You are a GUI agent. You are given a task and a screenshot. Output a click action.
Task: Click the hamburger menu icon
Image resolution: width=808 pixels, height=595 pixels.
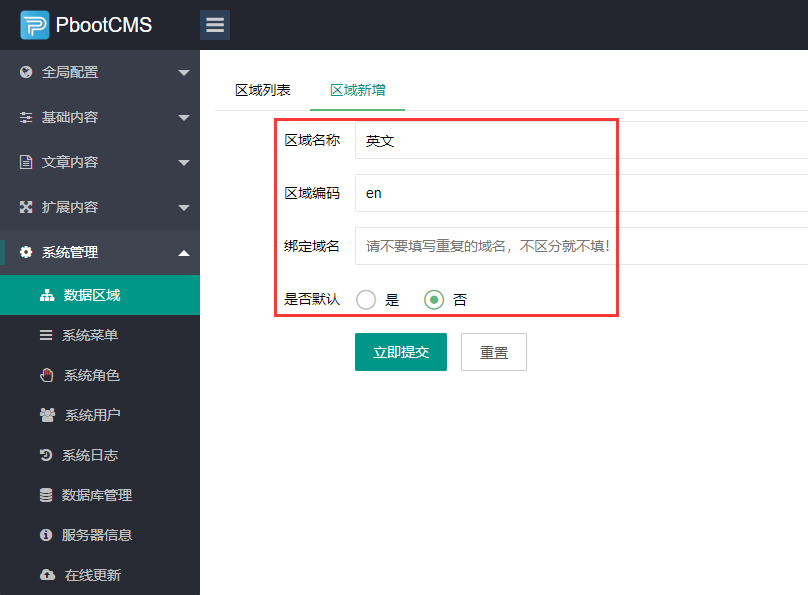[x=215, y=24]
